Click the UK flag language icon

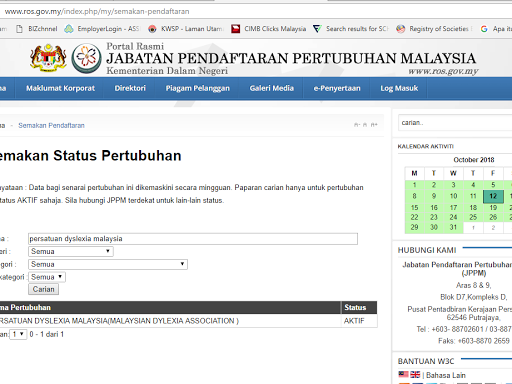415,374
